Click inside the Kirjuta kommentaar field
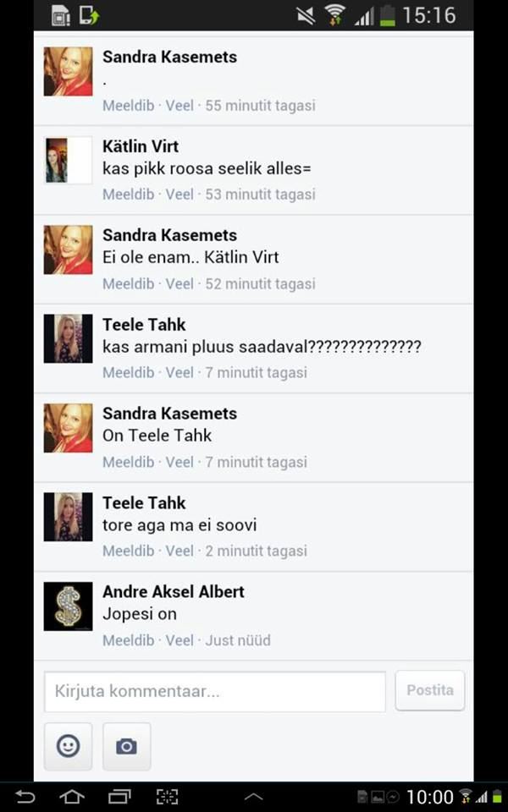Viewport: 508px width, 812px height. pos(214,691)
